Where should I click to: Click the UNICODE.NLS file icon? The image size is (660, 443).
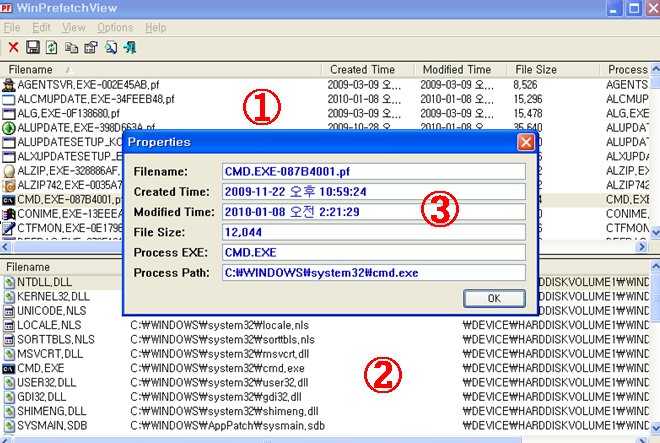click(x=9, y=311)
